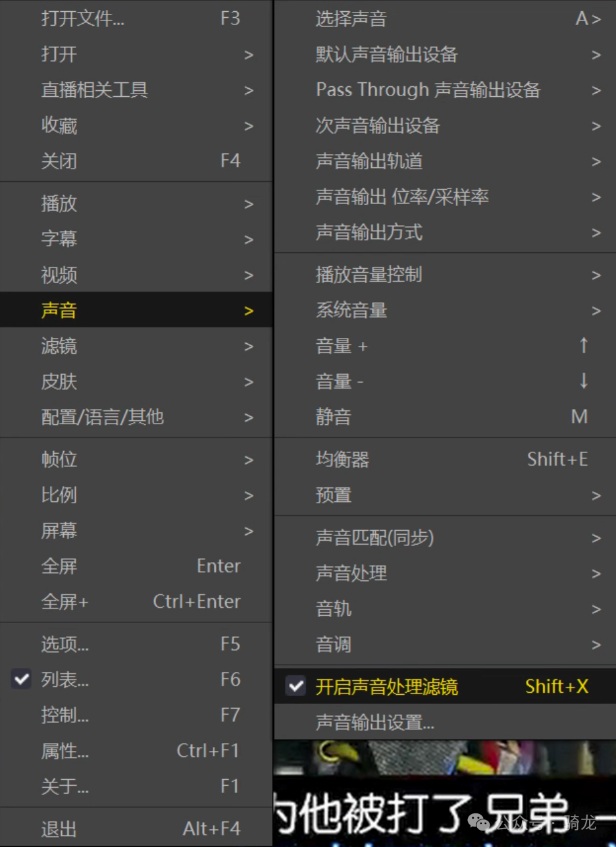Open the 滤镜 submenu

[x=61, y=346]
